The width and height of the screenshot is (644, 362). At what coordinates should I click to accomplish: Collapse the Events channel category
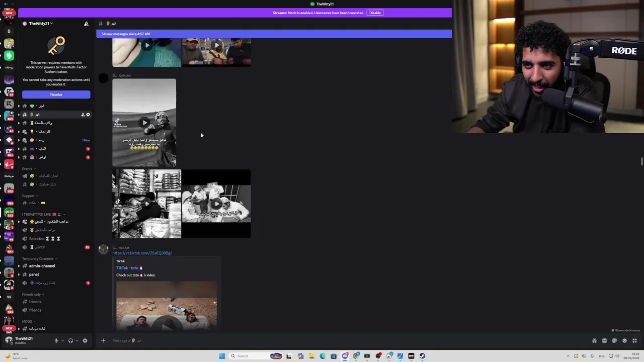point(28,169)
